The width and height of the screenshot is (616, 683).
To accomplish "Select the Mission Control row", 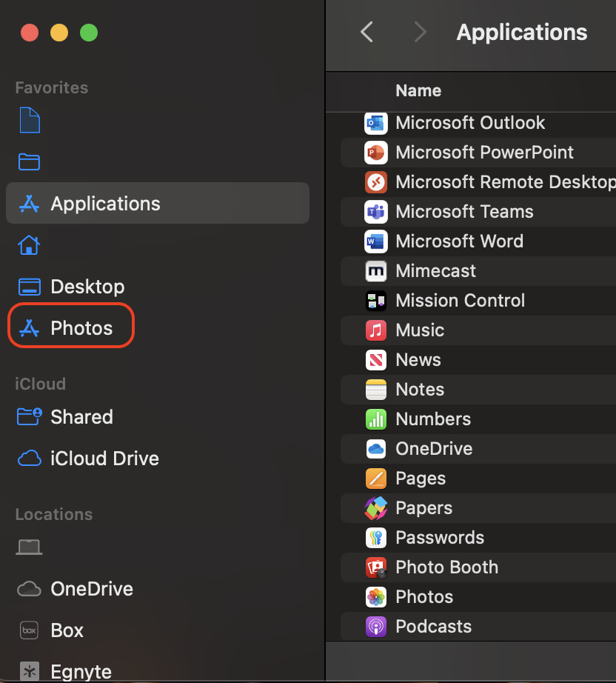I will 460,301.
